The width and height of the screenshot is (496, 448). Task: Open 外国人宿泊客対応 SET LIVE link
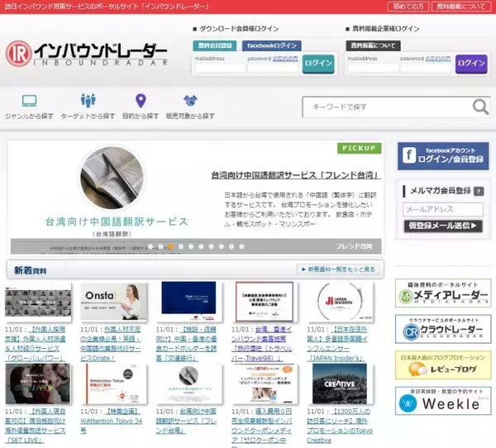(x=35, y=426)
